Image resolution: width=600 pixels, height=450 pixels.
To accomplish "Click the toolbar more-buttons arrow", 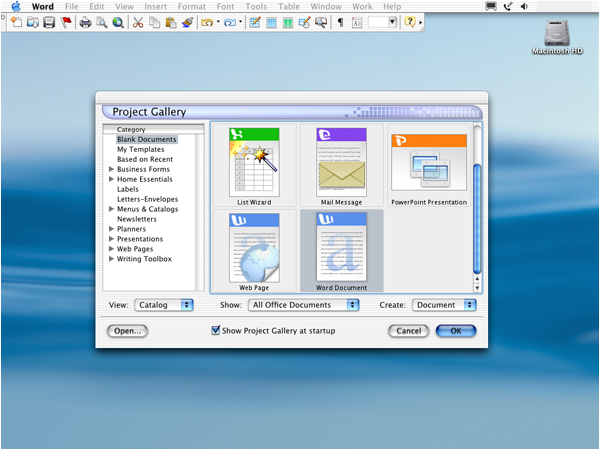I will 421,23.
